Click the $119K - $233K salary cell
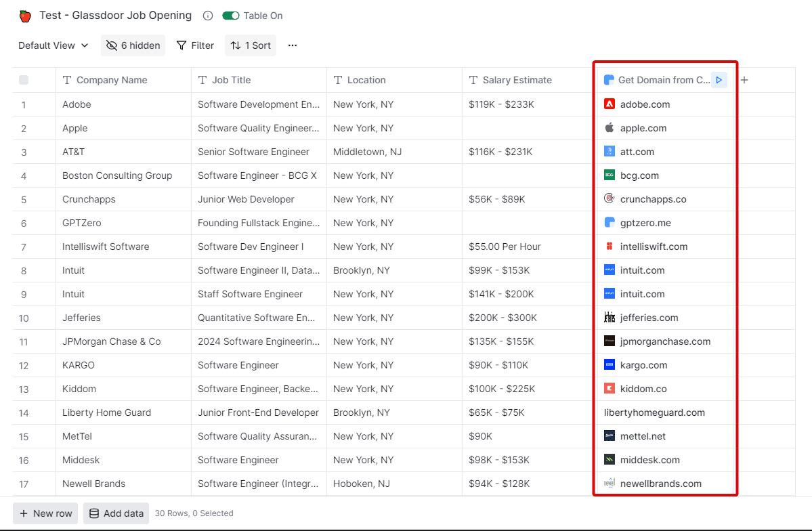Image resolution: width=812 pixels, height=531 pixels. pos(527,105)
